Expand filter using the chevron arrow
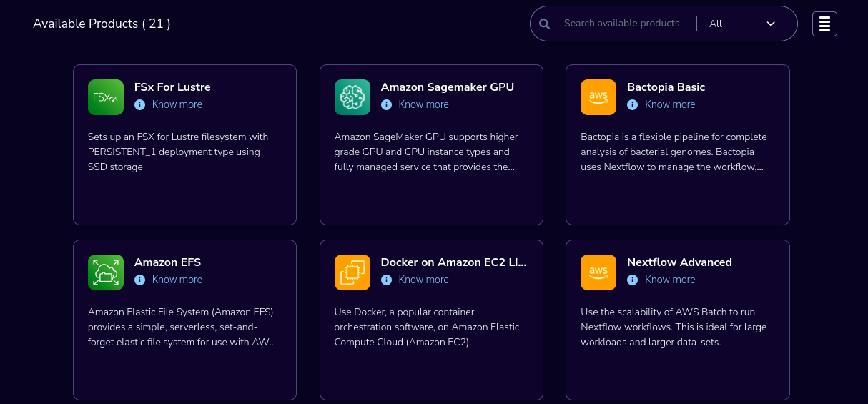Screen dimensions: 868x404 tap(771, 24)
